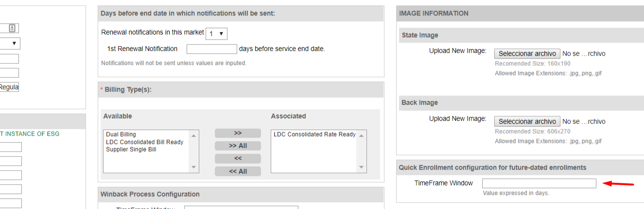This screenshot has width=644, height=209.
Task: Click Back Image Seleccionar archivo button
Action: (527, 121)
